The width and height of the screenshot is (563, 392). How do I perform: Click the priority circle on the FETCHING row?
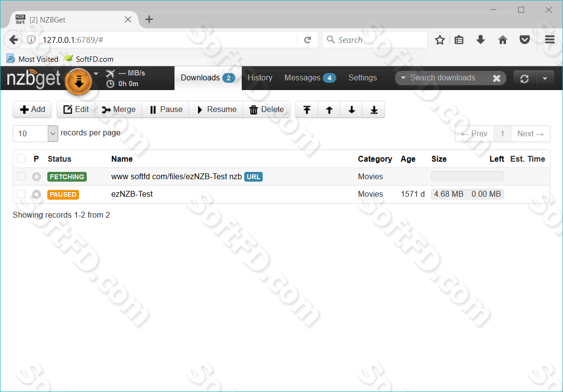point(36,177)
